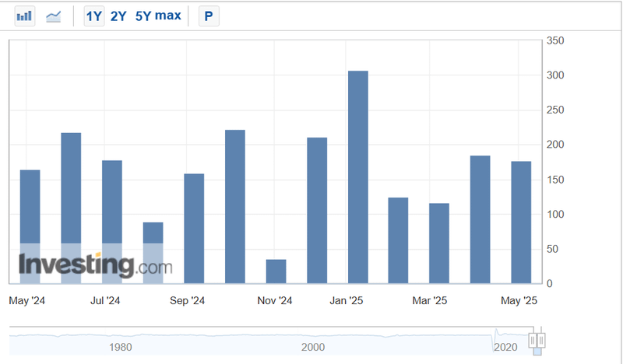Click the Jul '24 axis label

click(105, 300)
